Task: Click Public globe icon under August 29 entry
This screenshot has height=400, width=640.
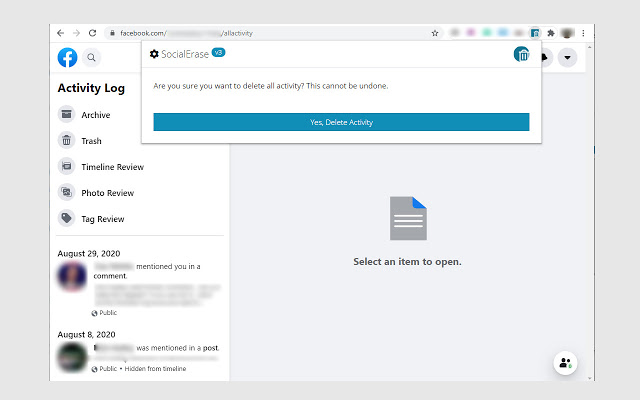Action: [94, 313]
